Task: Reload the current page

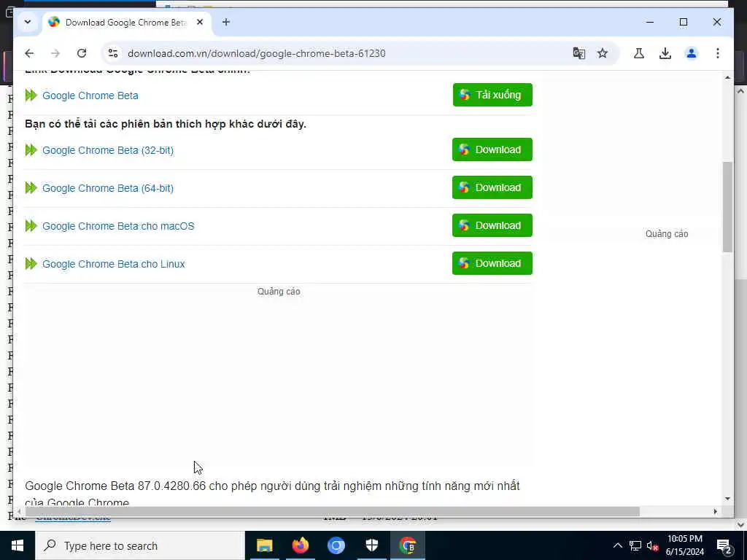Action: pos(82,53)
